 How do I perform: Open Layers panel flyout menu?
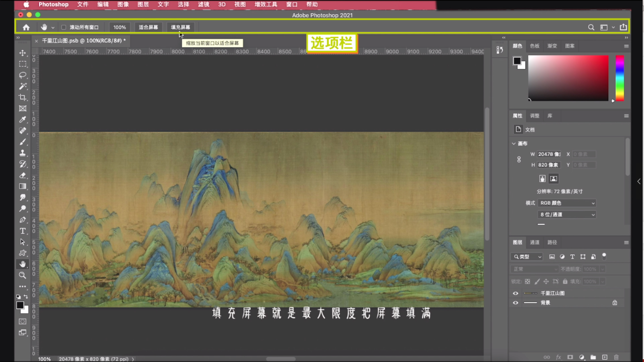coord(626,243)
